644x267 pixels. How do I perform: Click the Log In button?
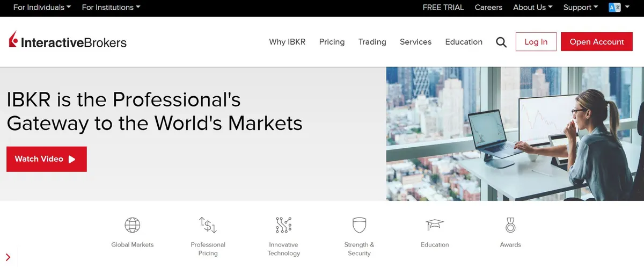[536, 42]
